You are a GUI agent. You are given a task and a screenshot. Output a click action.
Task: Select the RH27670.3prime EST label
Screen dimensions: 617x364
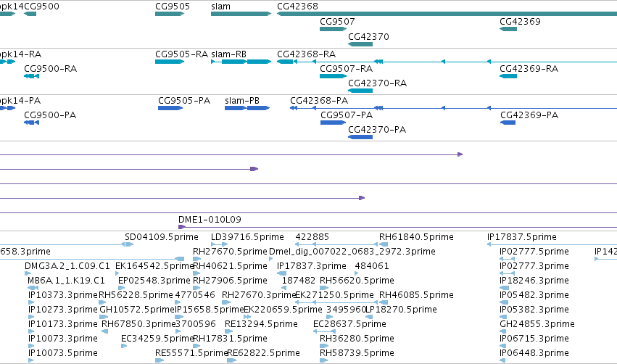pos(259,294)
